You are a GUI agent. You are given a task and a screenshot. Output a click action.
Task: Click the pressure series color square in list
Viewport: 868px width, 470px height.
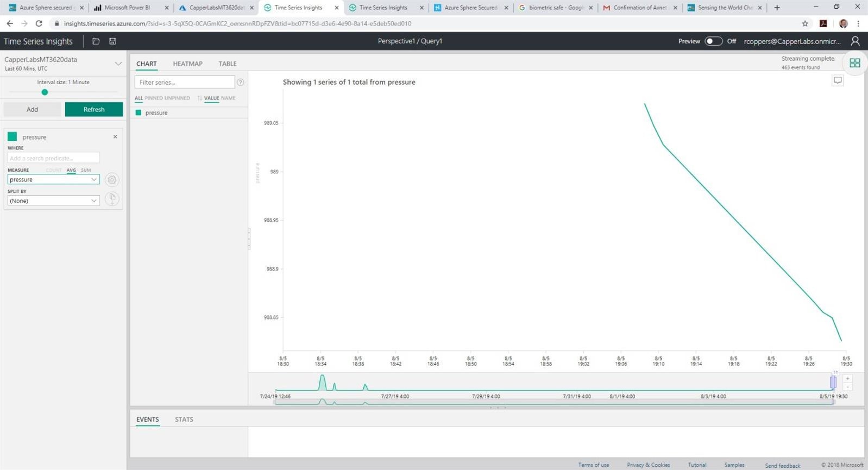tap(139, 113)
